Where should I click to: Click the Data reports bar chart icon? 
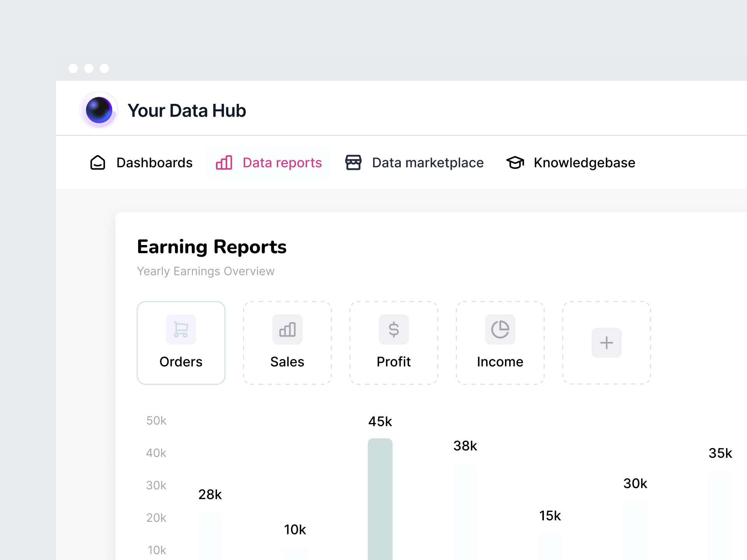(224, 163)
